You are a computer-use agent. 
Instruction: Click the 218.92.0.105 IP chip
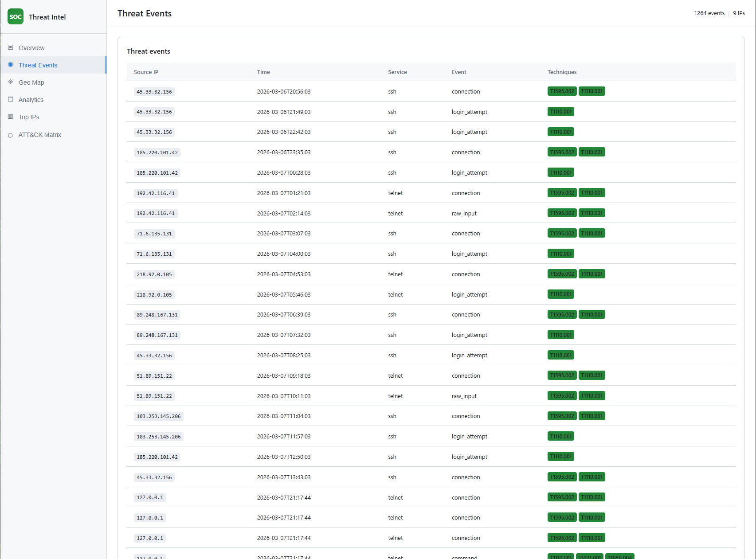pos(154,274)
